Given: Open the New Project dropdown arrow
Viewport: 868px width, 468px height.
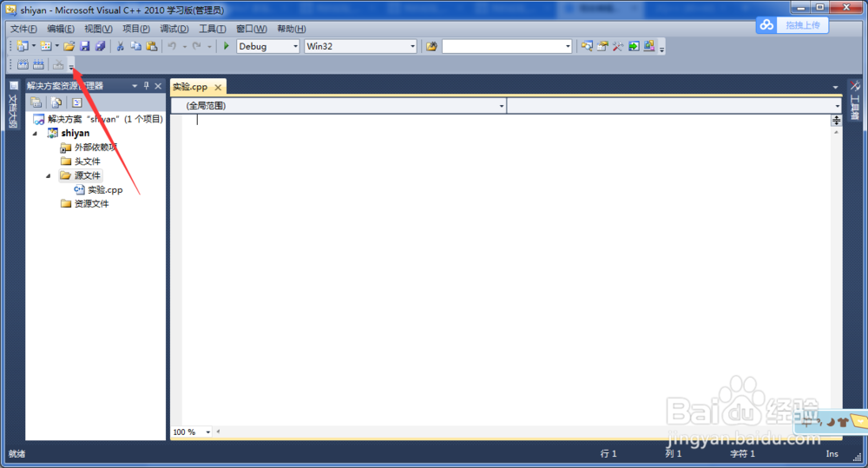Looking at the screenshot, I should click(x=34, y=47).
